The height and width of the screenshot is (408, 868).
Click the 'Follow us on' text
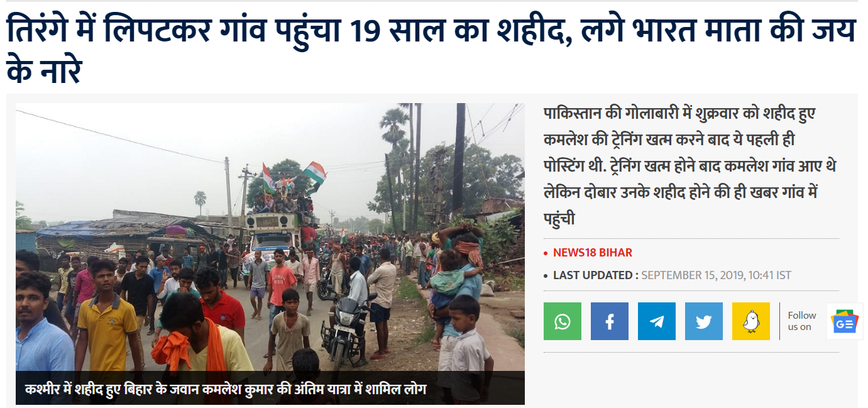[802, 321]
